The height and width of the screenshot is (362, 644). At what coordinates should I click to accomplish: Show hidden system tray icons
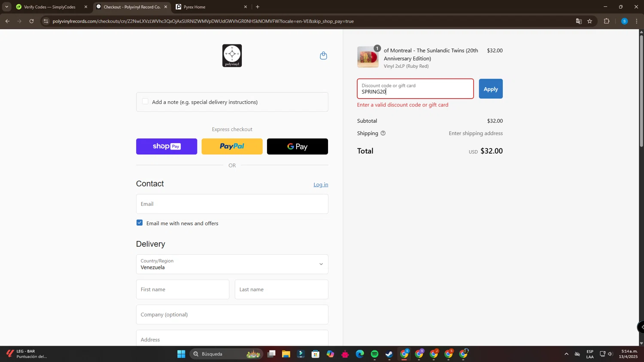coord(566,354)
